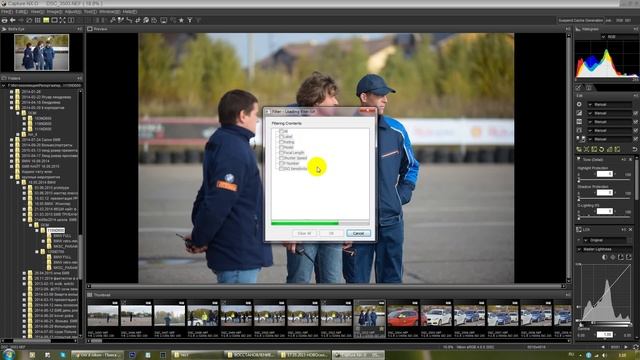
Task: Click the back arrow toolbar icon
Action: click(13, 20)
